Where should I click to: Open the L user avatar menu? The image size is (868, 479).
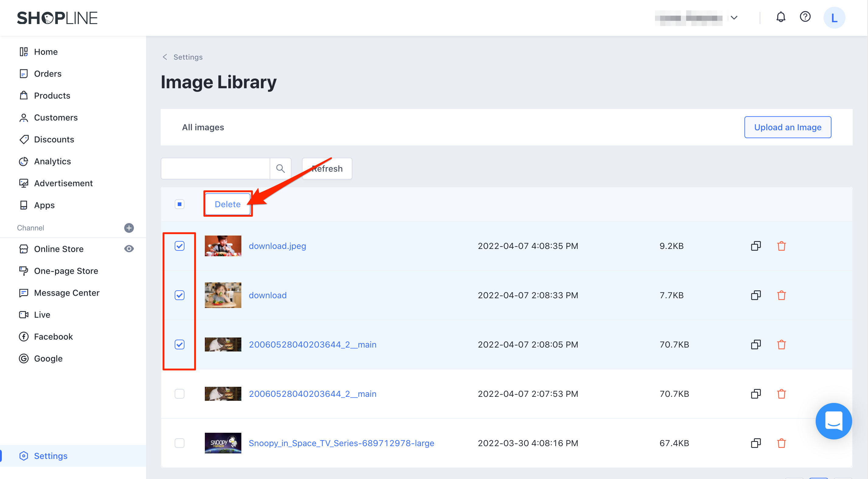(x=834, y=18)
